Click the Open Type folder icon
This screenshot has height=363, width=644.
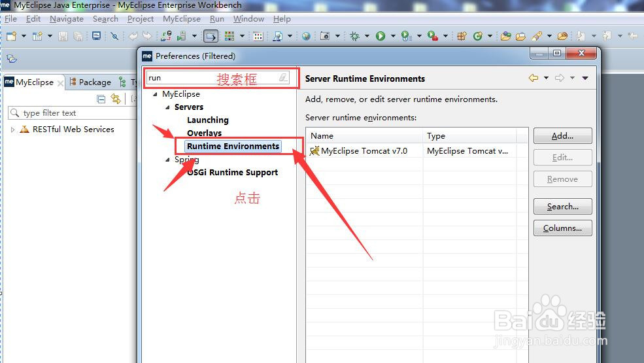(x=505, y=36)
